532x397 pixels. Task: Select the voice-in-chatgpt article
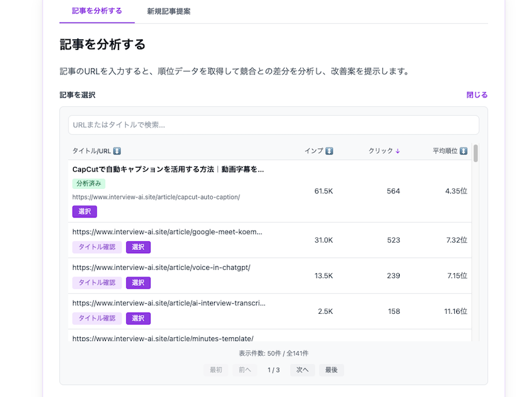[x=138, y=283]
